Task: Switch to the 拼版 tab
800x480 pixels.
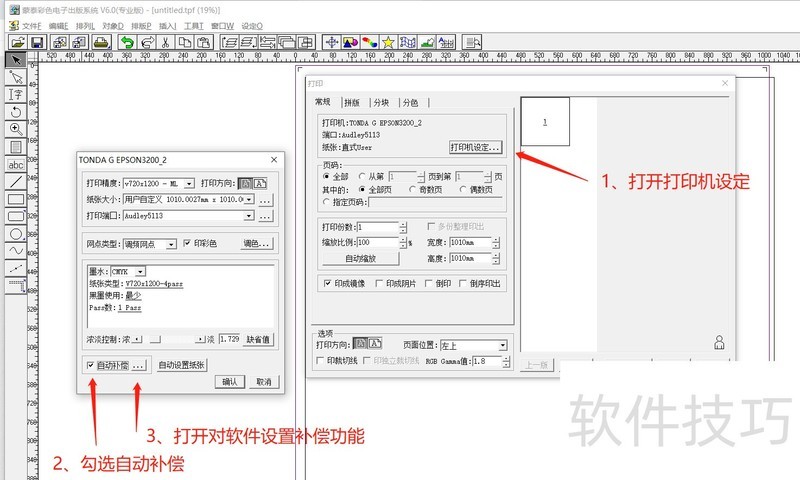Action: pos(352,103)
